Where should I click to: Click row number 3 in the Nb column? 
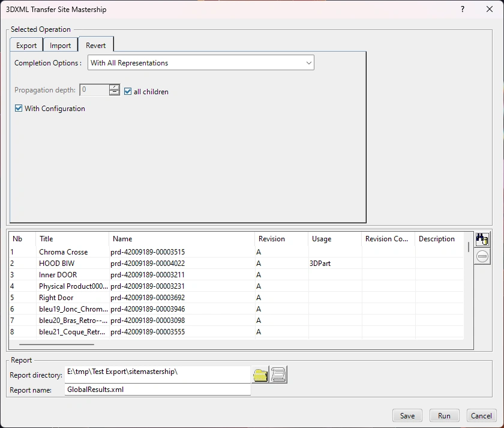tap(12, 274)
